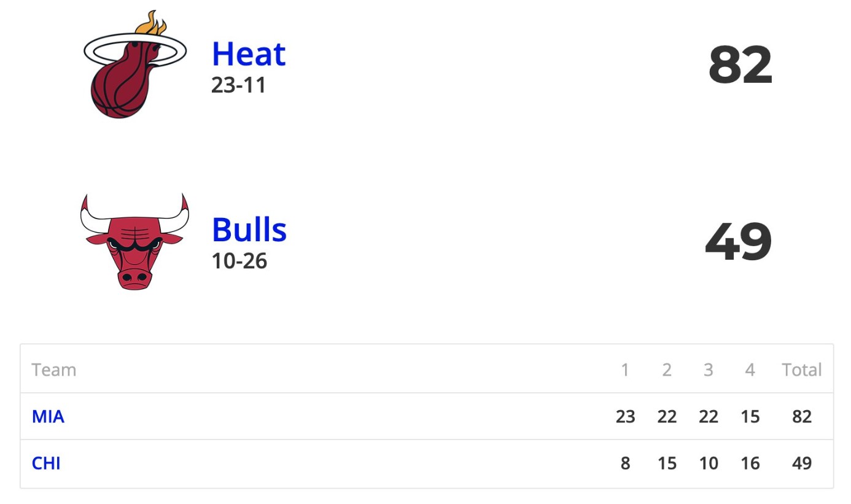Click the Total column header

(802, 370)
